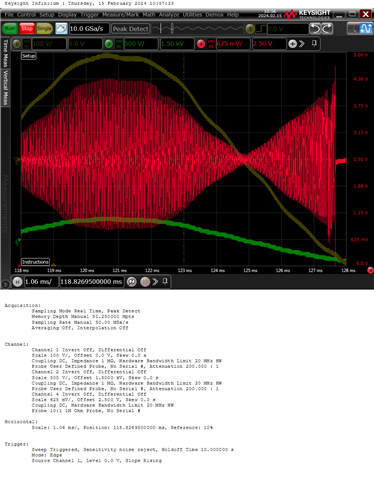The width and height of the screenshot is (374, 480).
Task: Select the 10.0 GSa/s sampling rate field
Action: [x=89, y=29]
